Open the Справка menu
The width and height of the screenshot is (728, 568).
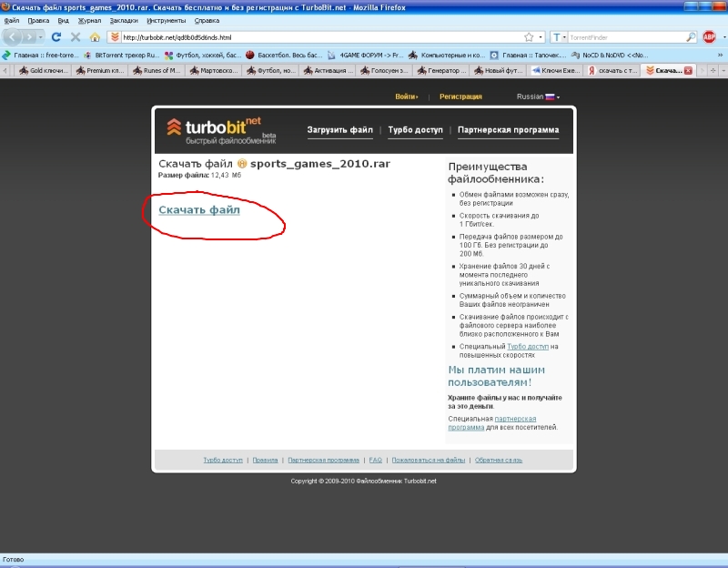207,20
